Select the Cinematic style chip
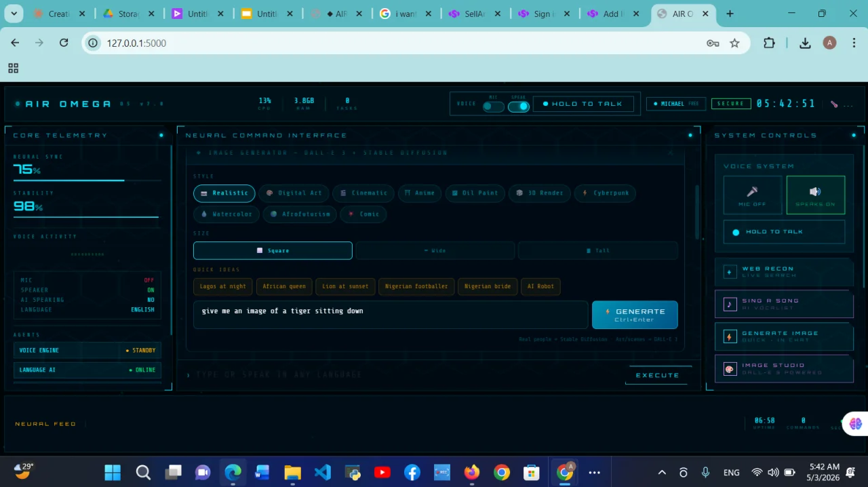The height and width of the screenshot is (487, 868). 364,193
